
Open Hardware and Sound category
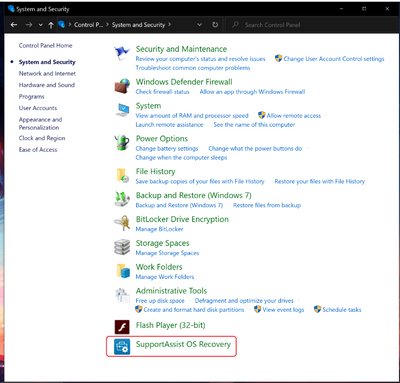[x=47, y=85]
